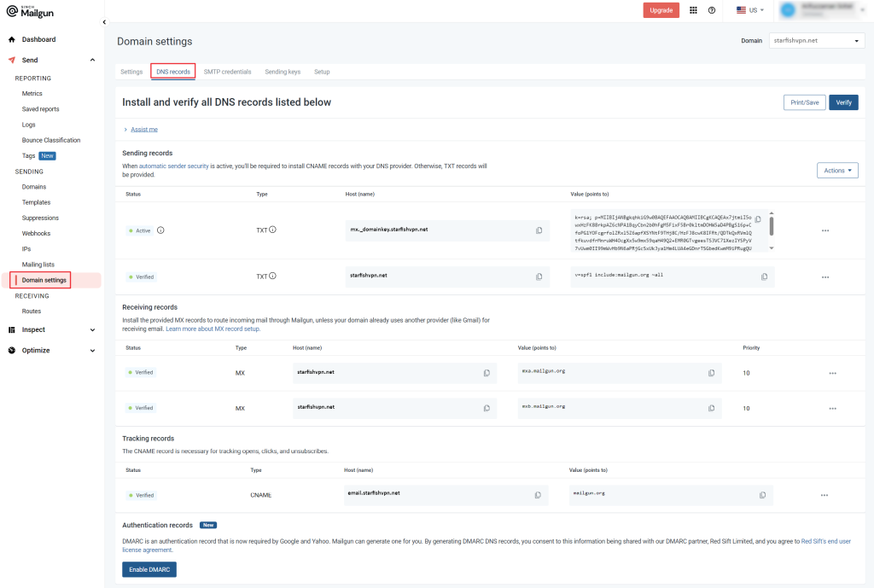The width and height of the screenshot is (874, 588).
Task: Open Suppressions in the sidebar
Action: [40, 218]
